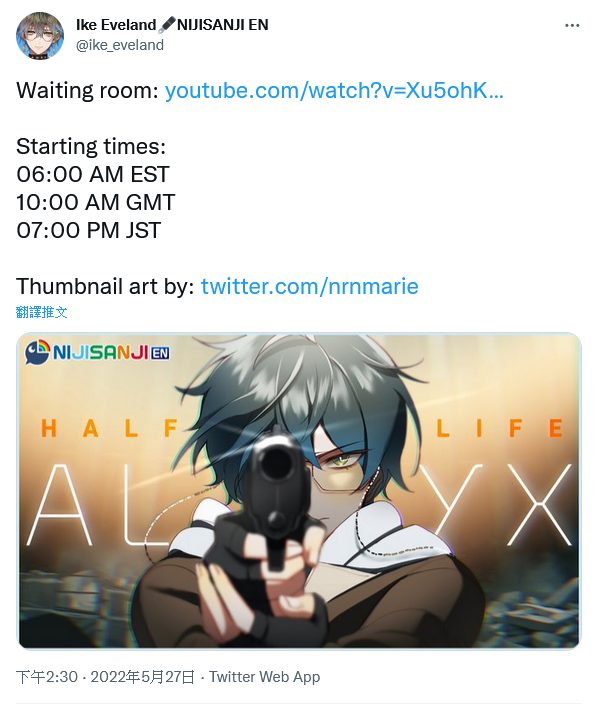The width and height of the screenshot is (598, 704).
Task: Open the Half-Life Alyx thumbnail image
Action: pyautogui.click(x=299, y=491)
